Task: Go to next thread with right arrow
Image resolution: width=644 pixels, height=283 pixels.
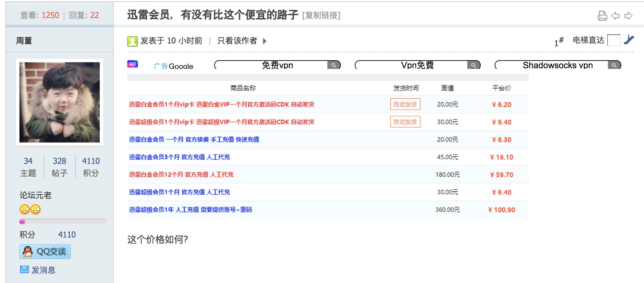Action: [x=629, y=16]
